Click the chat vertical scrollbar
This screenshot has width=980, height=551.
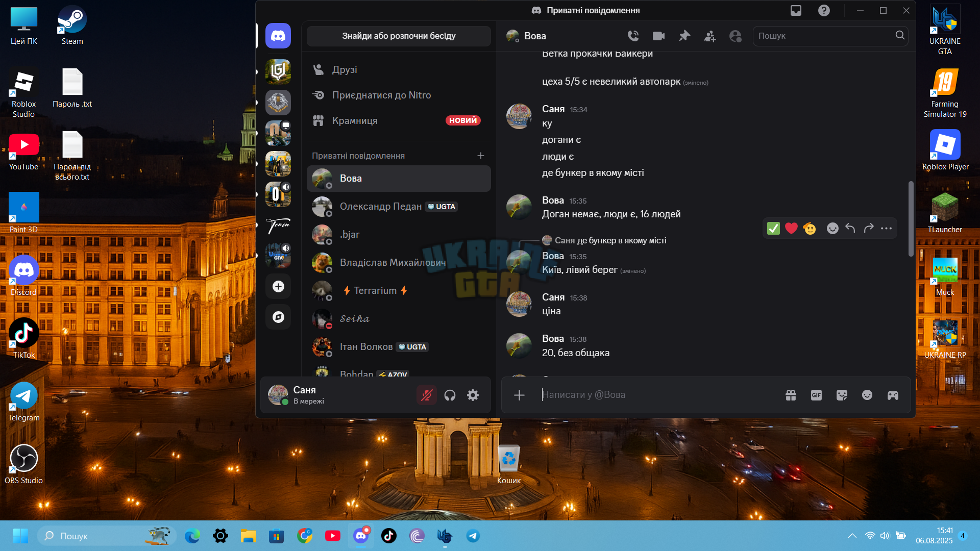click(x=911, y=218)
